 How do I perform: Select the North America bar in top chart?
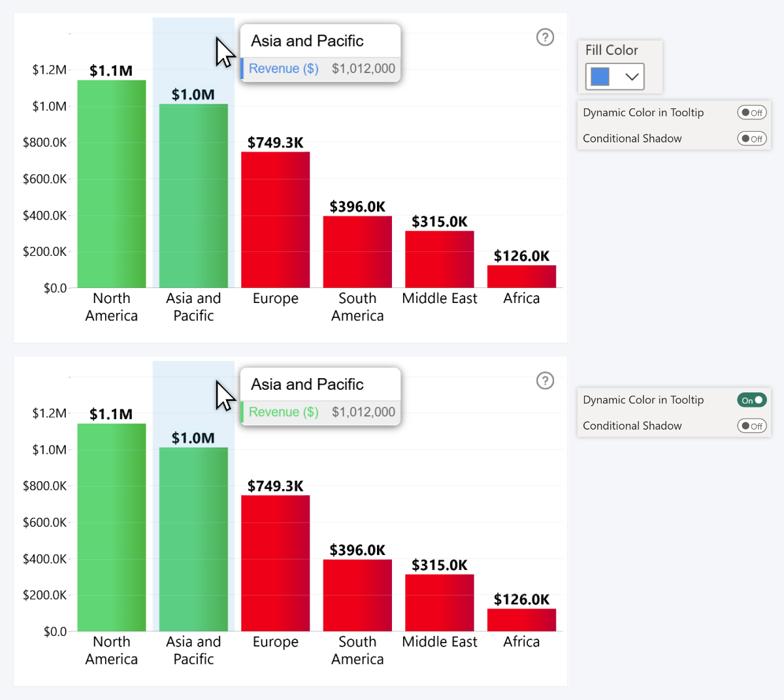point(111,183)
